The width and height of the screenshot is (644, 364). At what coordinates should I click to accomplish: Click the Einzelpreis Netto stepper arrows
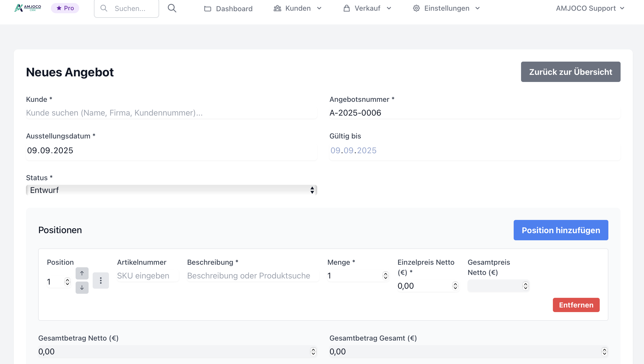(455, 286)
